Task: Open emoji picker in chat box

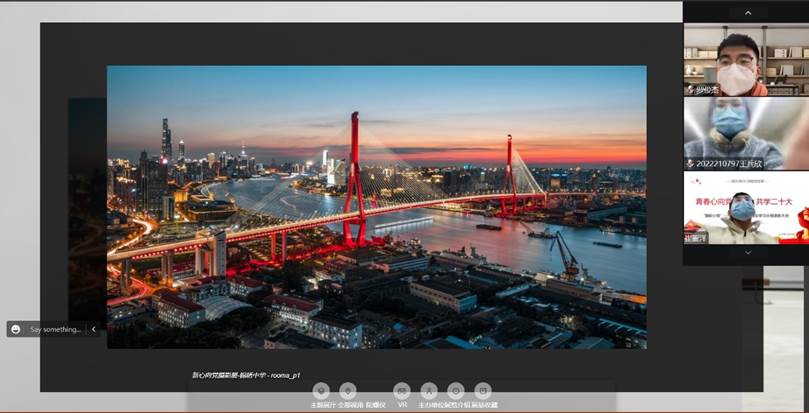Action: tap(16, 329)
